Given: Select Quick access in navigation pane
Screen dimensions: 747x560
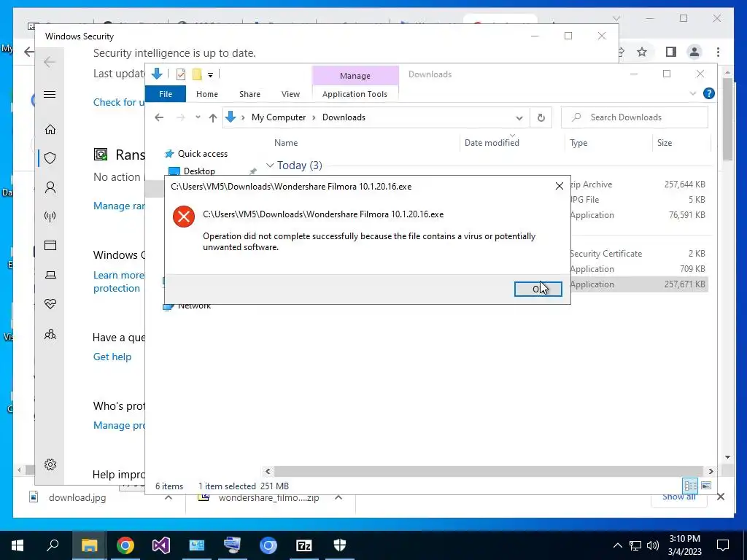Looking at the screenshot, I should (203, 154).
